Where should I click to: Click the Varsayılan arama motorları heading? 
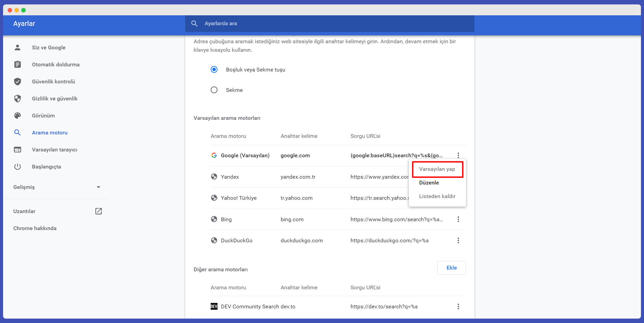(227, 118)
